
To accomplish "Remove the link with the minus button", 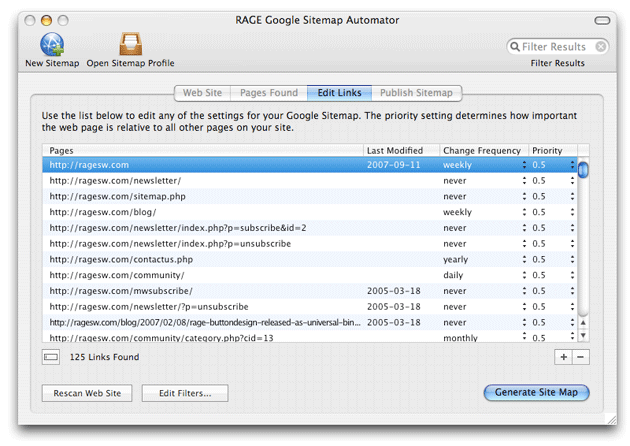I will coord(581,357).
